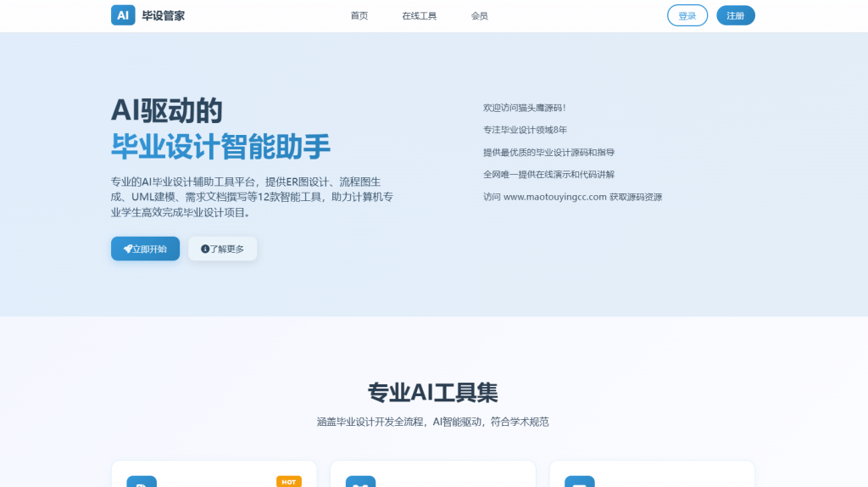Click the orange HOT badge
Screen dimensions: 868x487
[x=288, y=481]
